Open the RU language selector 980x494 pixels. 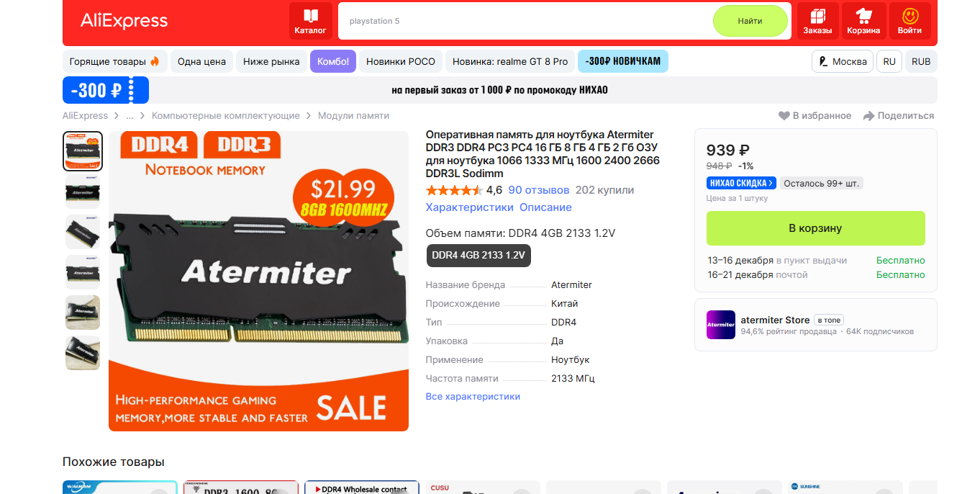[889, 61]
